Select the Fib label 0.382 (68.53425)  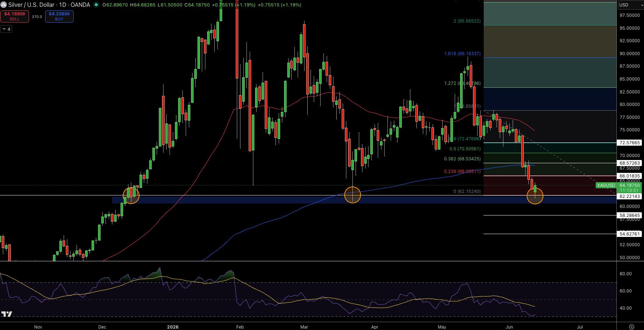pos(462,159)
